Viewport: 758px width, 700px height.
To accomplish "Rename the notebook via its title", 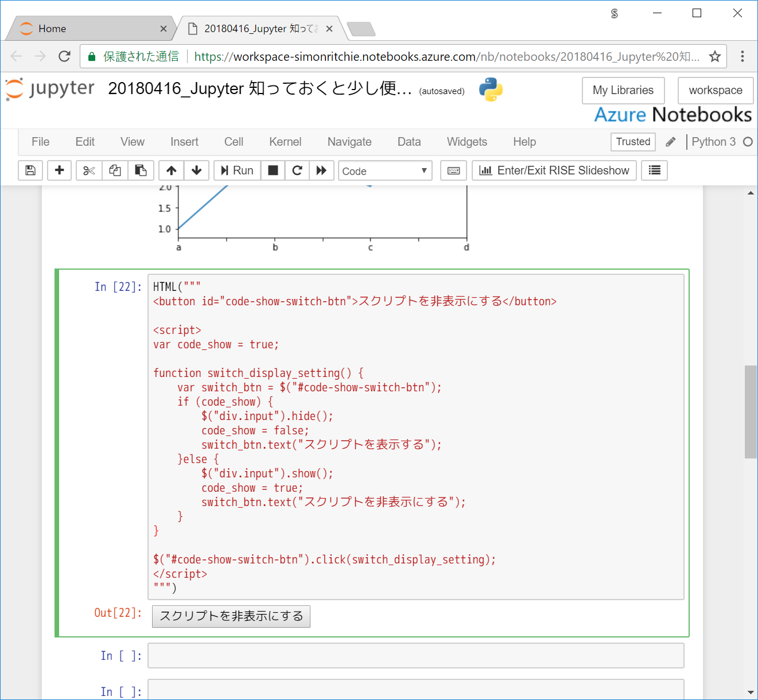I will (260, 88).
